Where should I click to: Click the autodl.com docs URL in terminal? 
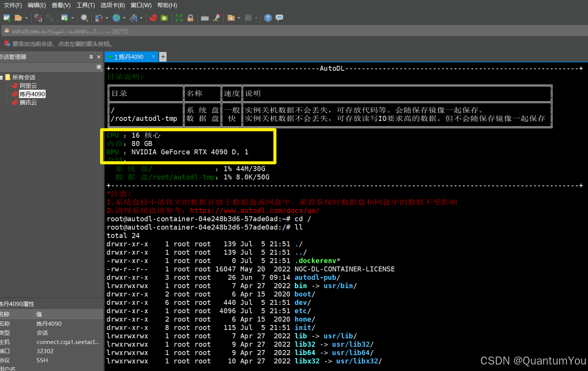point(255,211)
